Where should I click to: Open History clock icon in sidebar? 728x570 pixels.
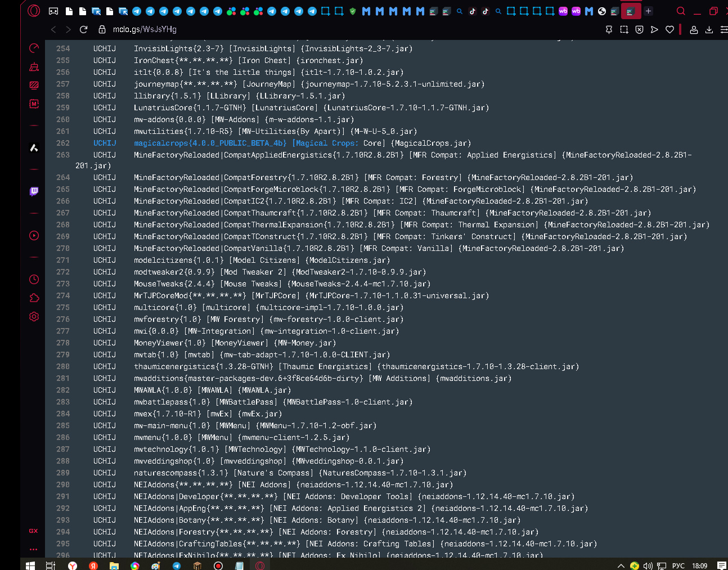34,279
